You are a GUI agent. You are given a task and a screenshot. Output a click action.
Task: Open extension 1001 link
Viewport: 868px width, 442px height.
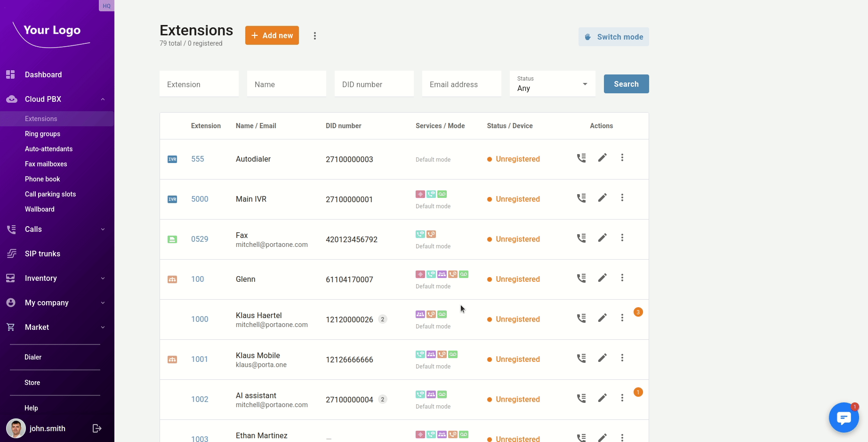click(x=199, y=359)
